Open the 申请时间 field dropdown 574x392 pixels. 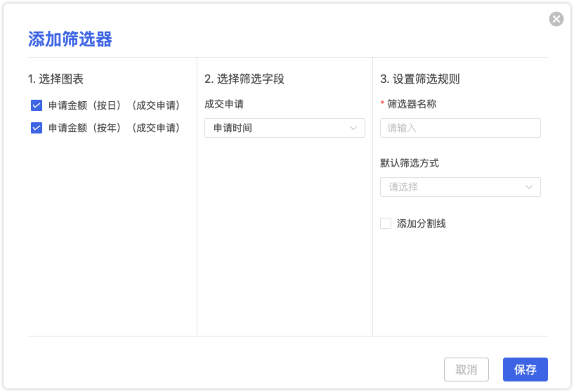click(278, 128)
